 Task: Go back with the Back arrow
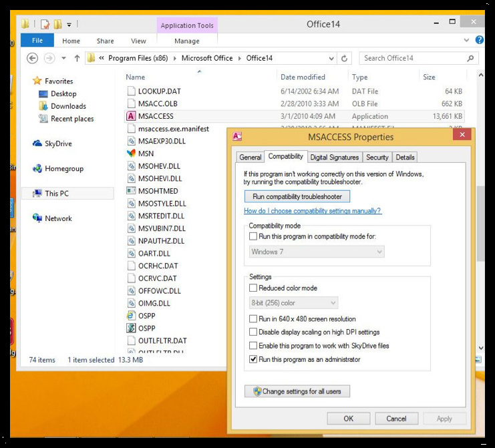coord(32,58)
